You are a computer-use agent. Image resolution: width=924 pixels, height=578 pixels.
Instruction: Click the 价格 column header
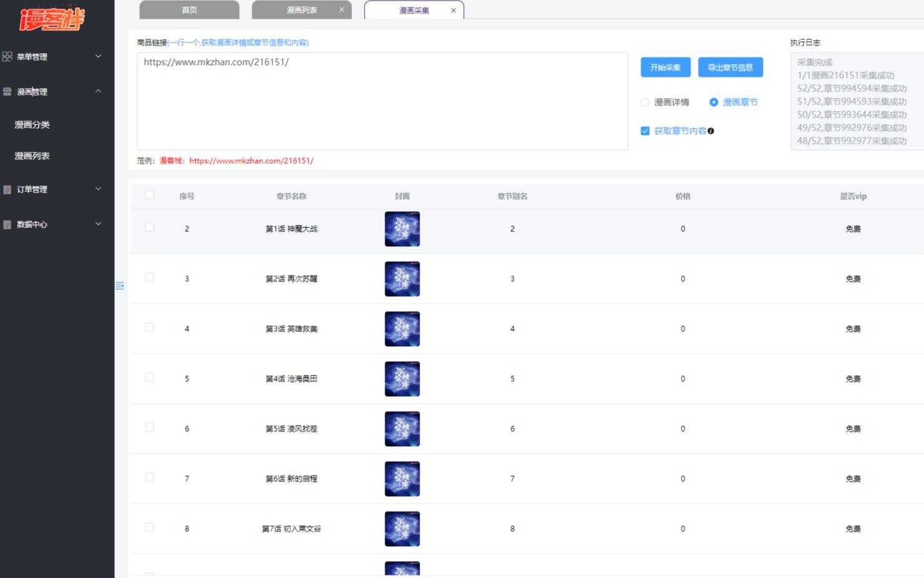683,196
